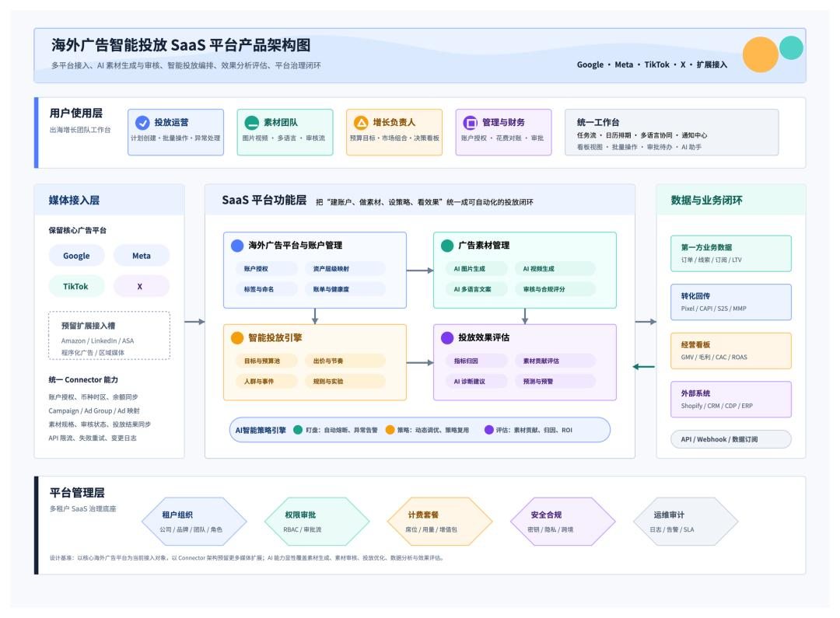Select the 租户组织 hexagon
The image size is (840, 618).
pos(194,521)
